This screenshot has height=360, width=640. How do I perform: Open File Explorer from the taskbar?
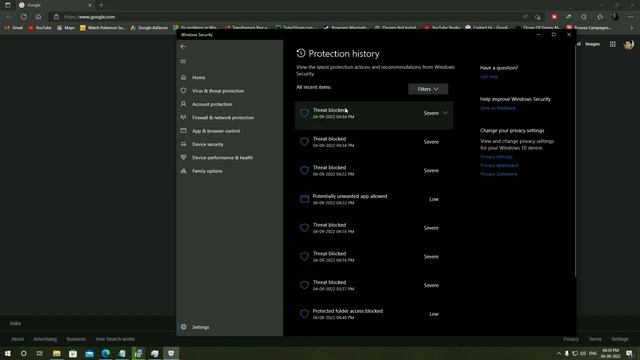click(x=57, y=353)
